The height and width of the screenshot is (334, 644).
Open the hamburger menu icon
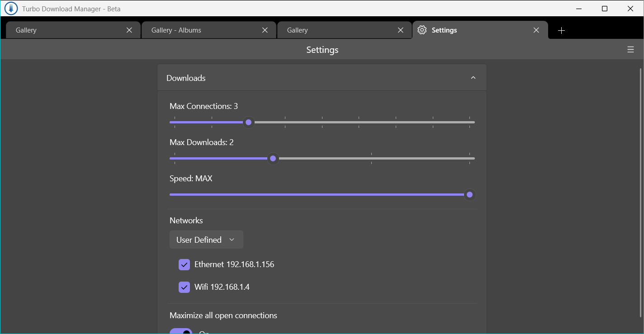(x=630, y=50)
